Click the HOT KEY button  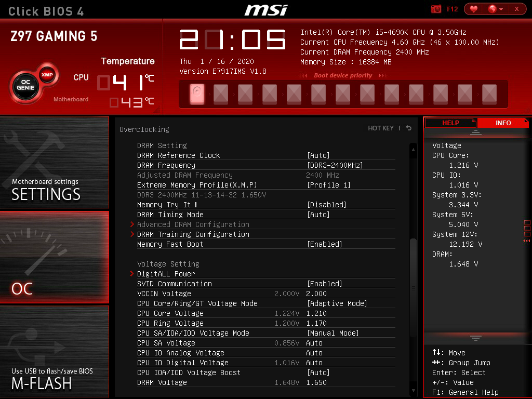381,128
